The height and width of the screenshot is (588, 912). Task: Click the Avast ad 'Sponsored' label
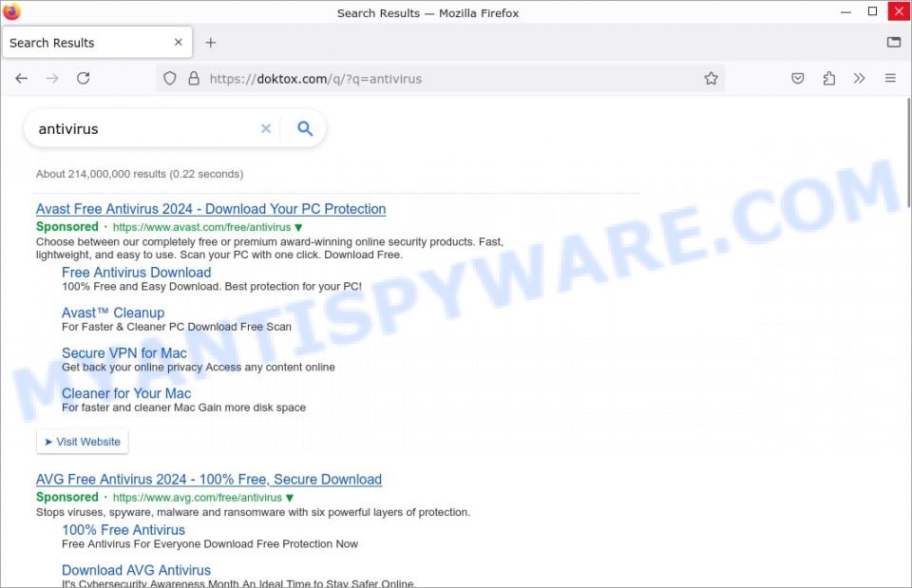[66, 227]
